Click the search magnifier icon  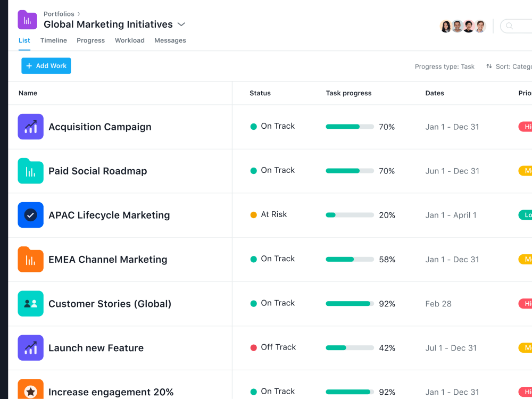[509, 26]
